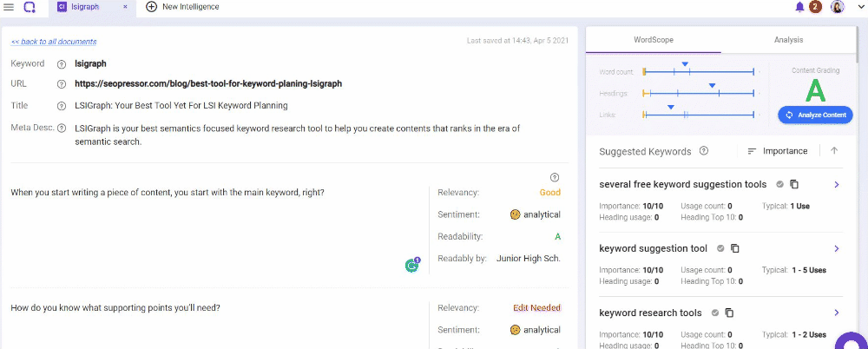Copy keyword 'keyword suggestion tool'
This screenshot has height=349, width=868.
734,249
